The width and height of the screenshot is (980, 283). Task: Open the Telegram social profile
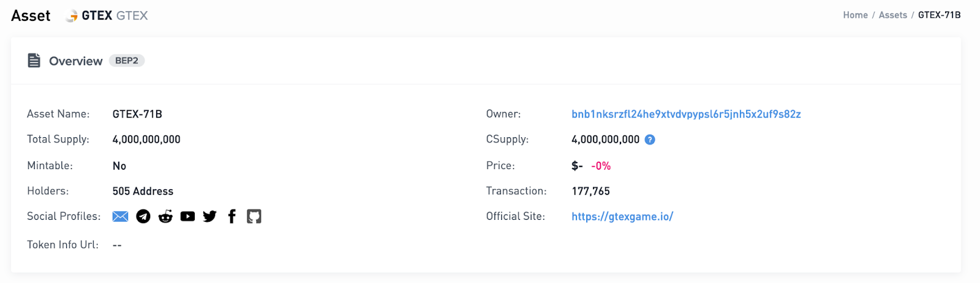pos(143,216)
